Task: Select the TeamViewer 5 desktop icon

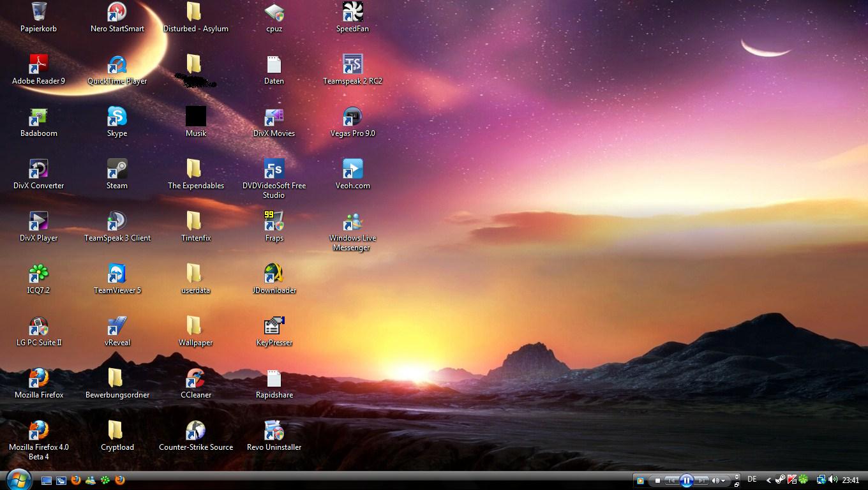Action: [117, 275]
